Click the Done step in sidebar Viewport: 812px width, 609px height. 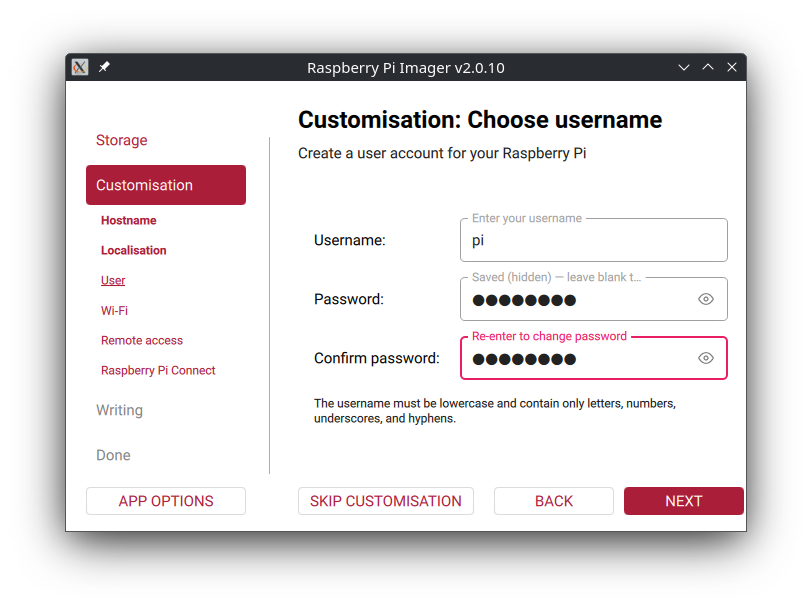(x=113, y=455)
